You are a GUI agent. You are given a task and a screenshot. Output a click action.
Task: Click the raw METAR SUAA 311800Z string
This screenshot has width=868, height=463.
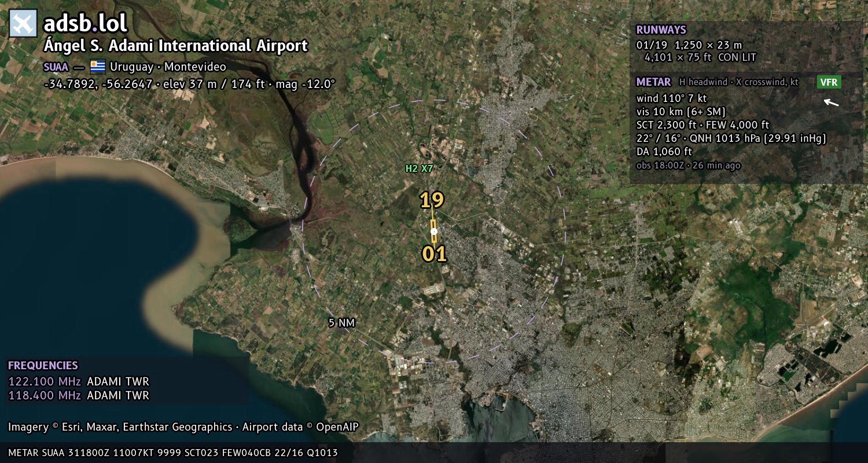(x=172, y=453)
